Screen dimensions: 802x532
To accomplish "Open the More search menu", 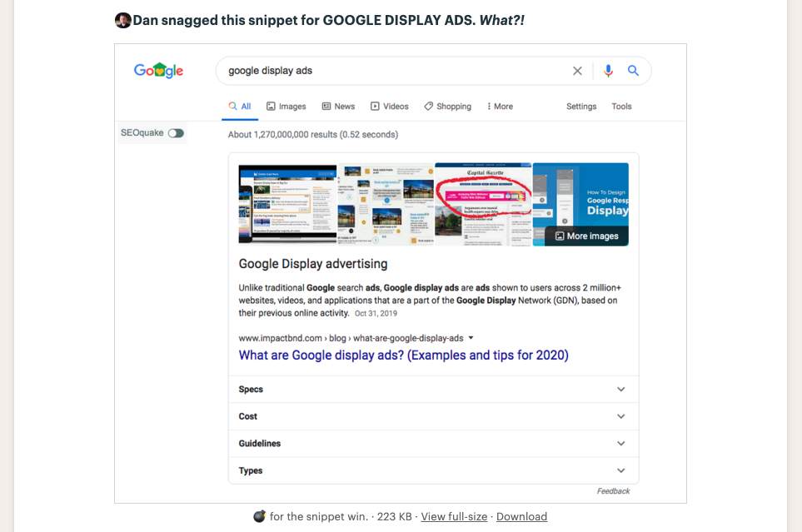I will click(x=498, y=106).
